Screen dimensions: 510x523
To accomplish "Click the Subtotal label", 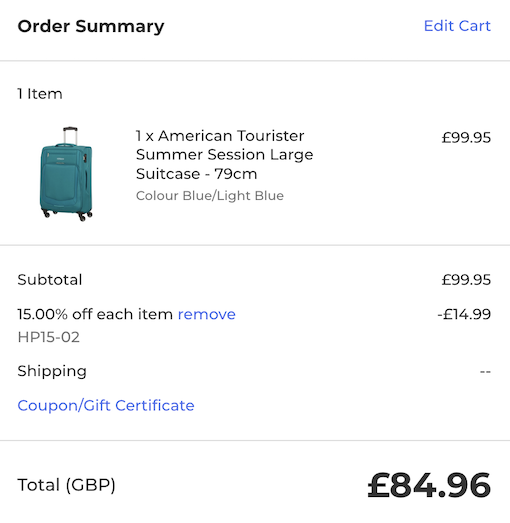I will coord(50,280).
